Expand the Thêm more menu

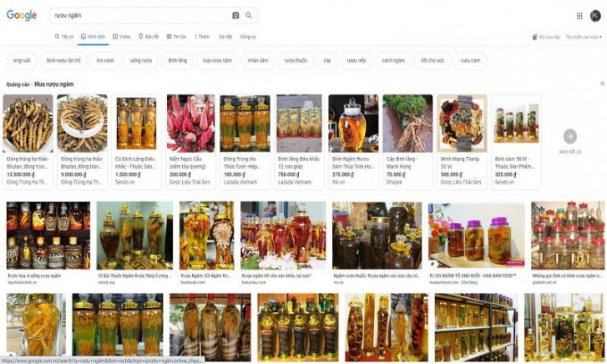coord(203,37)
